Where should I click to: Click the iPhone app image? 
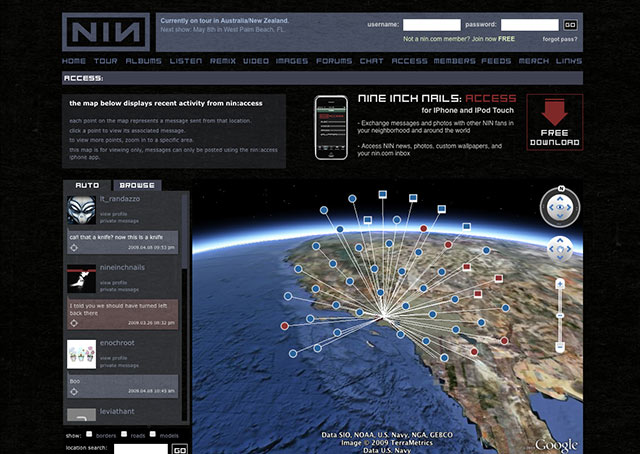[x=331, y=127]
